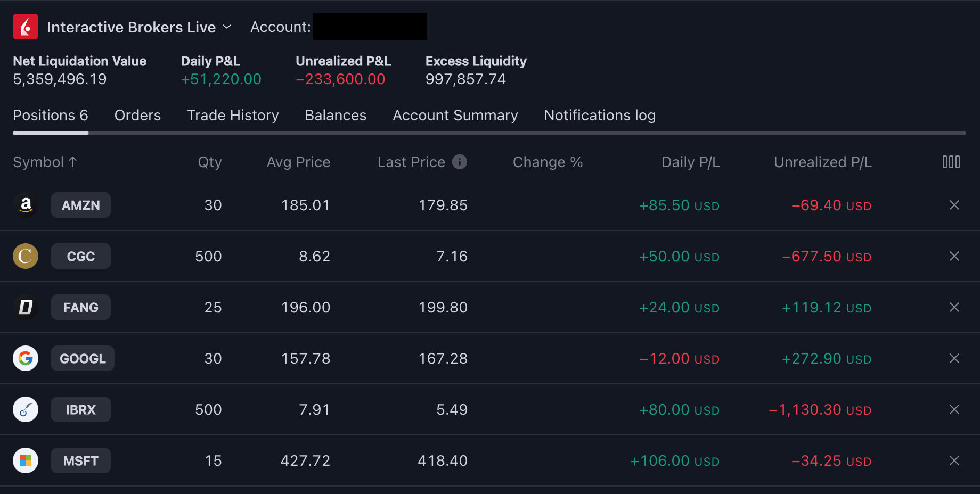Click the Last Price info icon

point(459,162)
